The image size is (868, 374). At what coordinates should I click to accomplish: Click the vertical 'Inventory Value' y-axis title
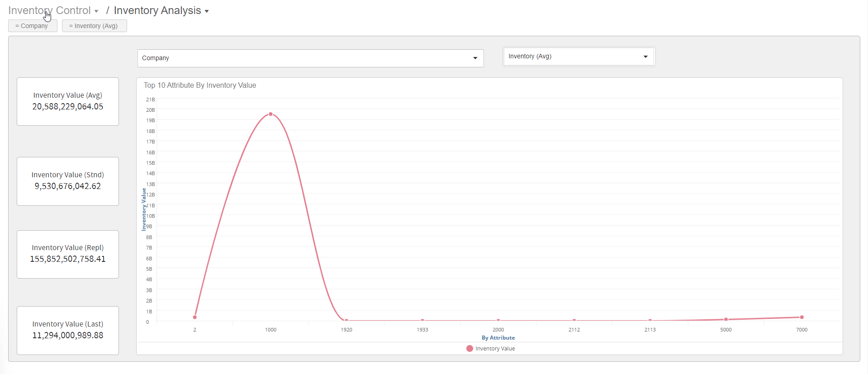(144, 209)
